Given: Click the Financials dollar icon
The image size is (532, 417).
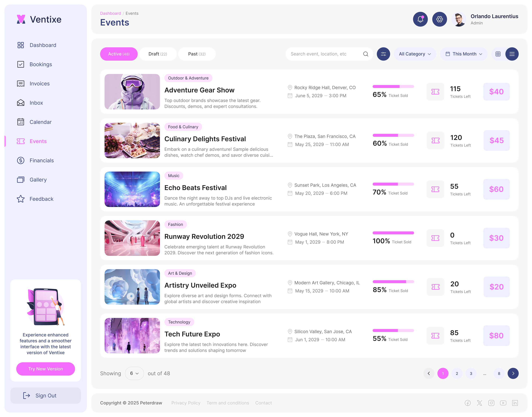Looking at the screenshot, I should point(21,160).
